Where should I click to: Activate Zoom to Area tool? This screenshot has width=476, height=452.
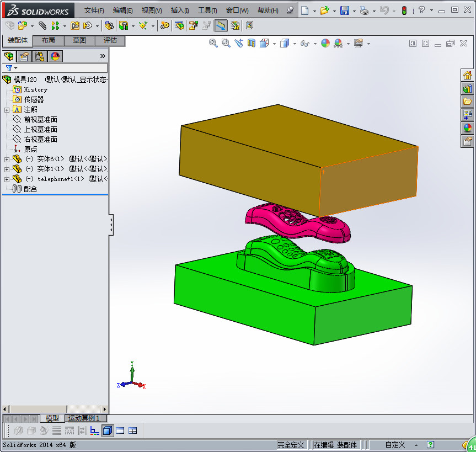click(224, 43)
